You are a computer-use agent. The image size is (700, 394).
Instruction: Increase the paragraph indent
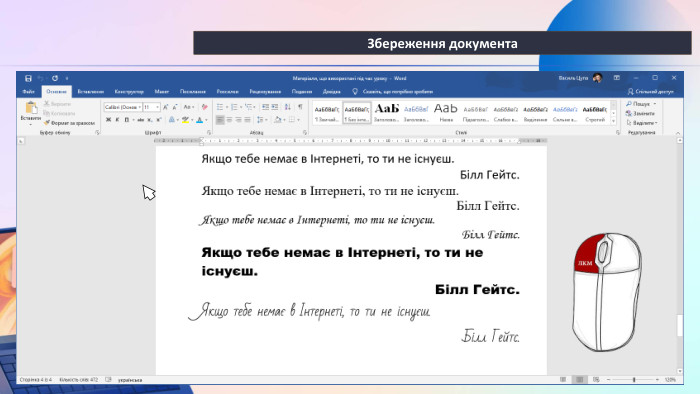pos(275,107)
